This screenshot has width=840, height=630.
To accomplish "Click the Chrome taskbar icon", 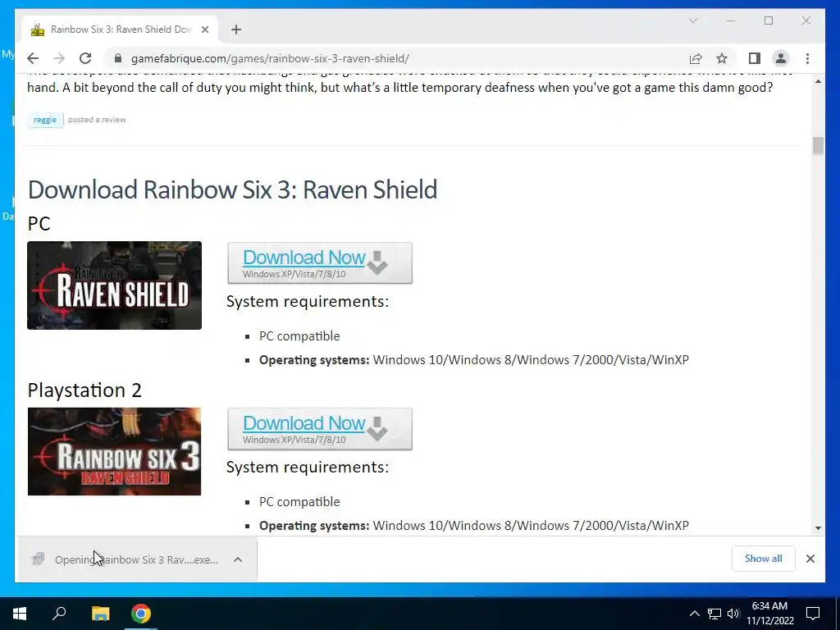I will [x=141, y=614].
